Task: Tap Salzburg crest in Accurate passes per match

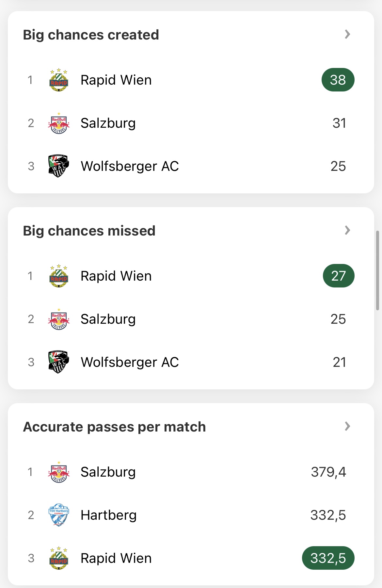Action: [59, 472]
